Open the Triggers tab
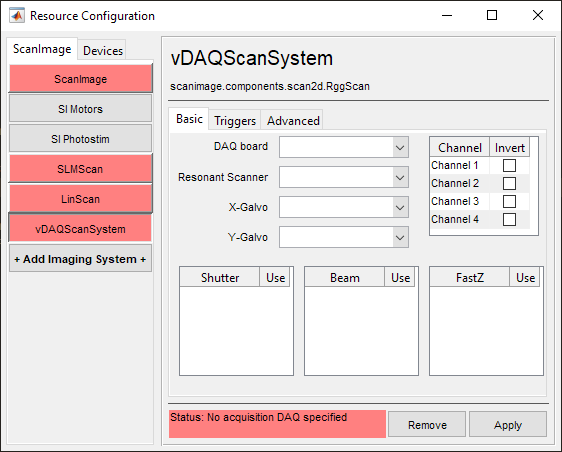This screenshot has width=562, height=452. point(235,121)
